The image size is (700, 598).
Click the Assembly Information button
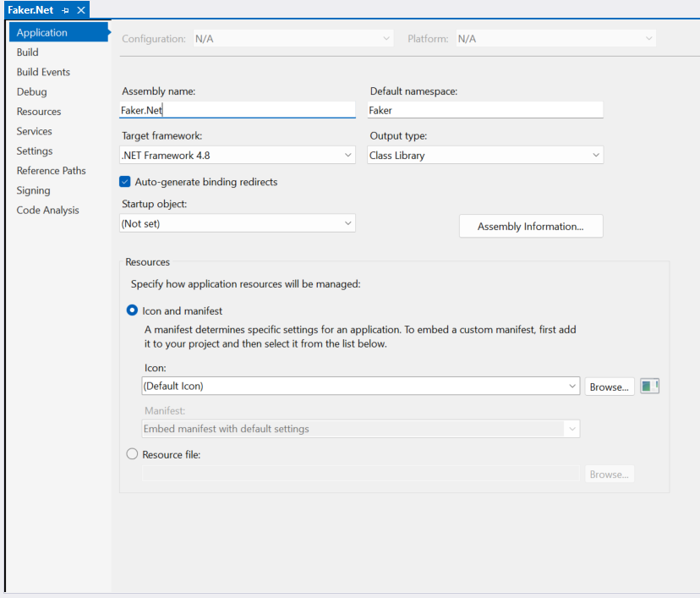[x=530, y=226]
